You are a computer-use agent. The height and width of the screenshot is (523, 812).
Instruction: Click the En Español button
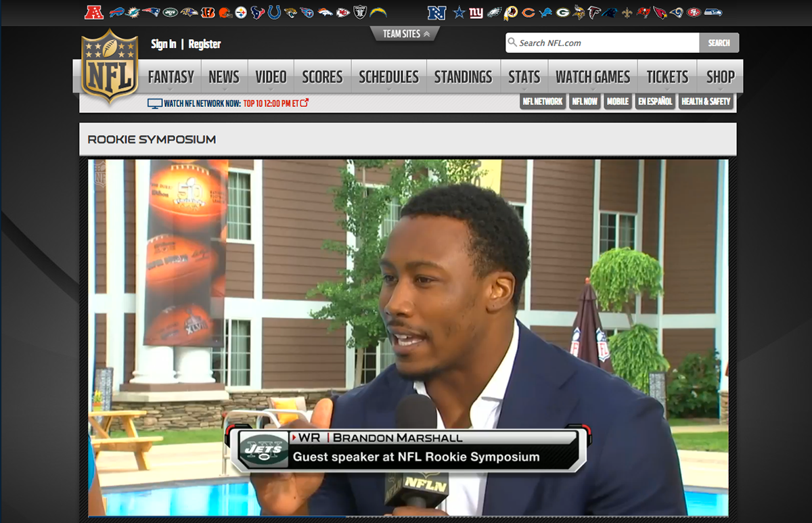[655, 101]
